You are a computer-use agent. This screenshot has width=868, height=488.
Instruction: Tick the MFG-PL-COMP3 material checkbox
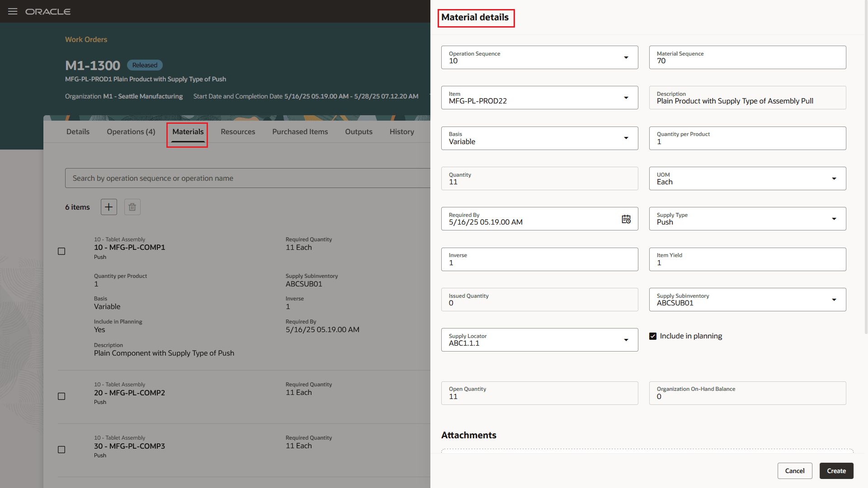tap(61, 450)
